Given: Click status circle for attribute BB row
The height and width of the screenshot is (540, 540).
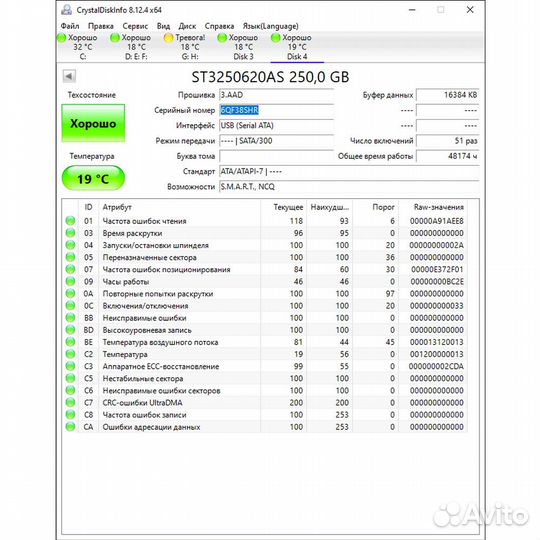Looking at the screenshot, I should coord(70,318).
